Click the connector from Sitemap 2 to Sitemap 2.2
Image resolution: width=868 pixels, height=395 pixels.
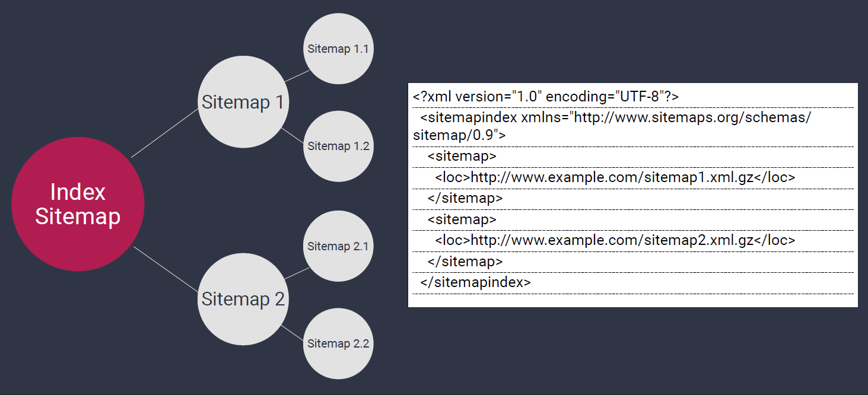pos(291,332)
